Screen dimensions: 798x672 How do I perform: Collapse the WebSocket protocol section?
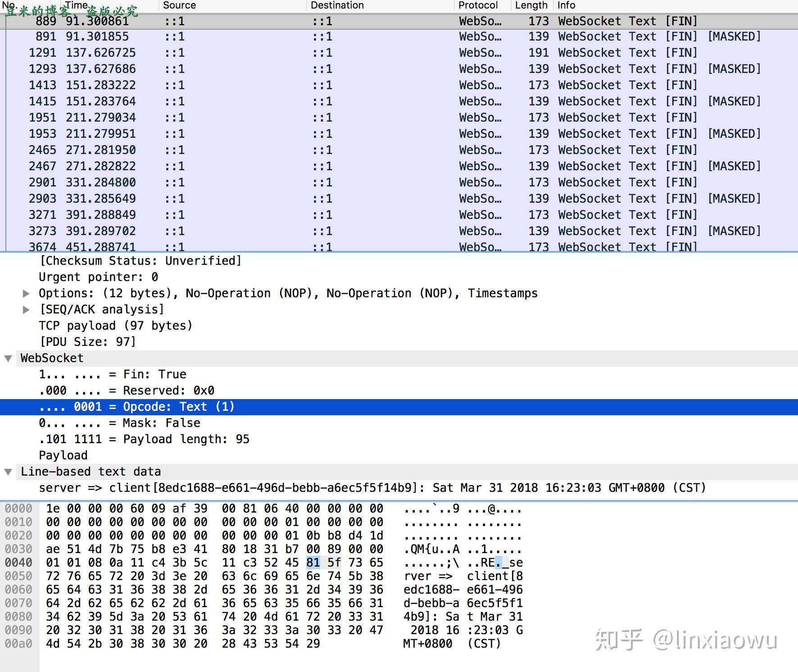click(x=9, y=358)
